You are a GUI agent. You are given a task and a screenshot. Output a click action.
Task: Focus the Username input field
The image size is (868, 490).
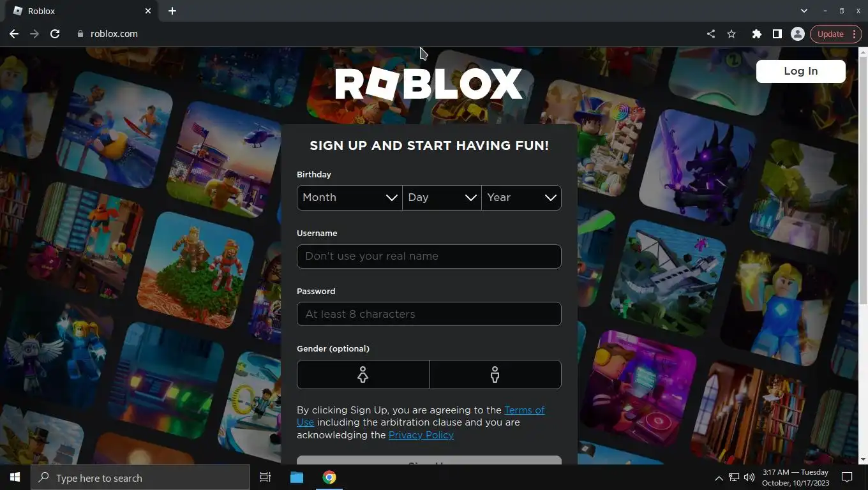pyautogui.click(x=429, y=256)
